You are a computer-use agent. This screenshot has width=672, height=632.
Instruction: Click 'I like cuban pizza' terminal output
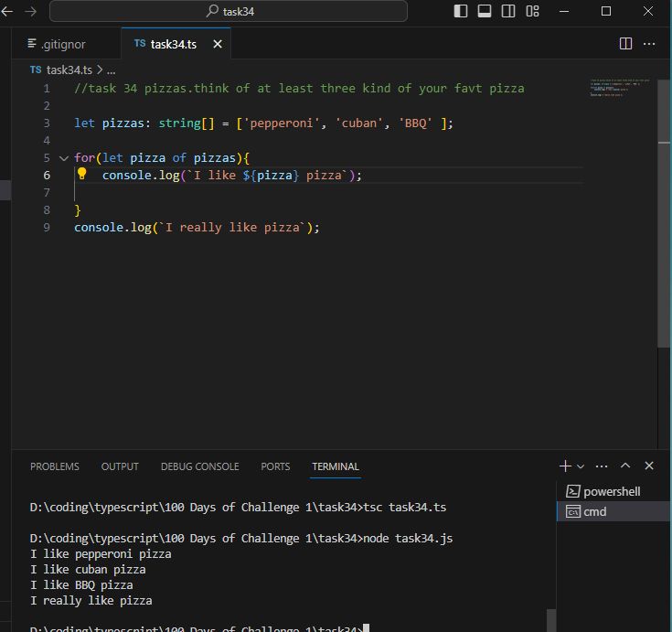[88, 570]
